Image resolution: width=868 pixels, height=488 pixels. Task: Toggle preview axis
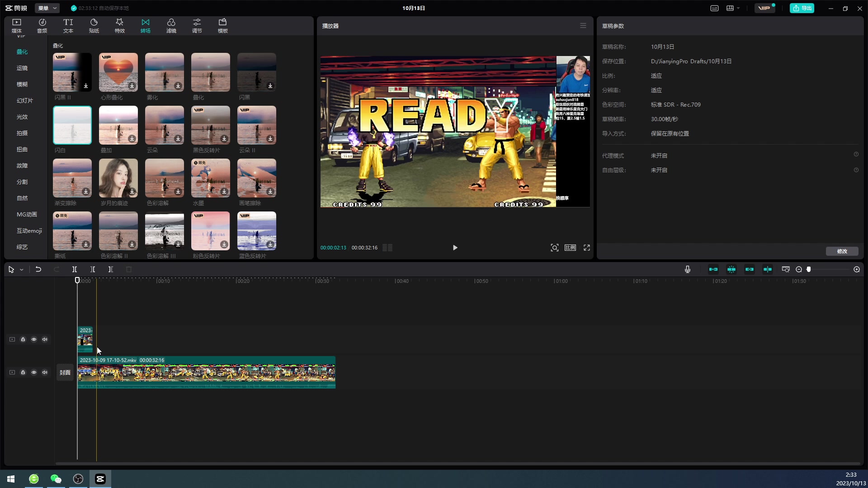click(x=768, y=269)
